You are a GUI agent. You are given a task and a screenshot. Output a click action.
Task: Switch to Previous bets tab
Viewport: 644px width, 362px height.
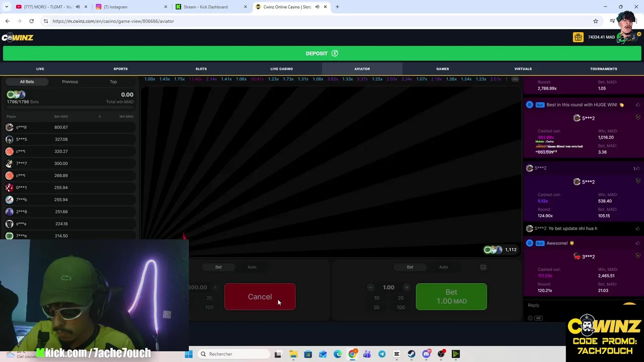[70, 81]
